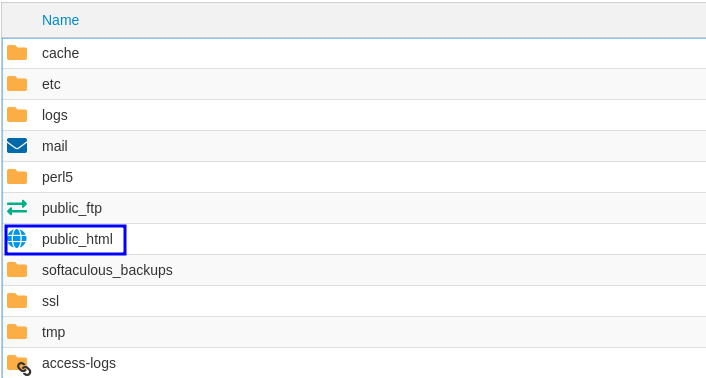Click the logs folder icon
The width and height of the screenshot is (706, 378).
pyautogui.click(x=17, y=115)
